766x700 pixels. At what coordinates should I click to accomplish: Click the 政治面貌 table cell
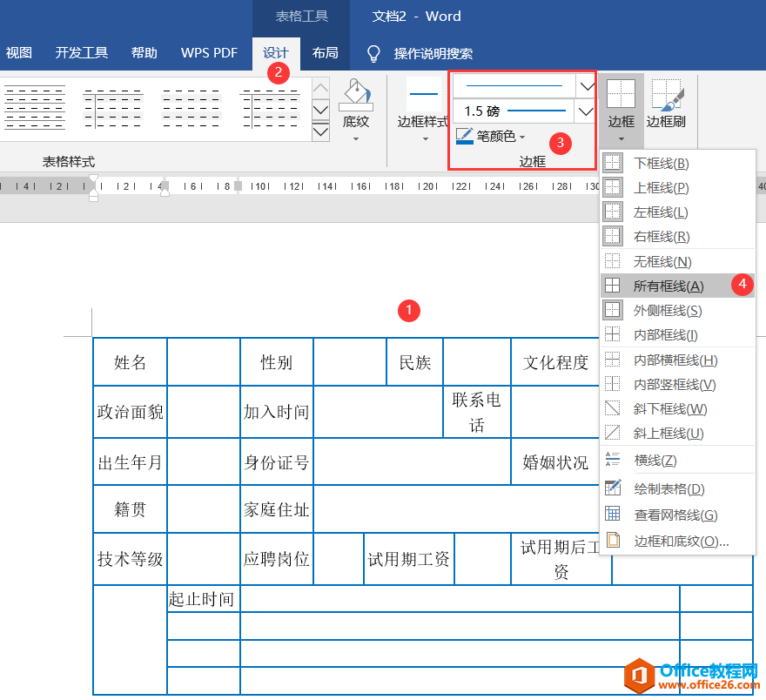click(x=130, y=412)
